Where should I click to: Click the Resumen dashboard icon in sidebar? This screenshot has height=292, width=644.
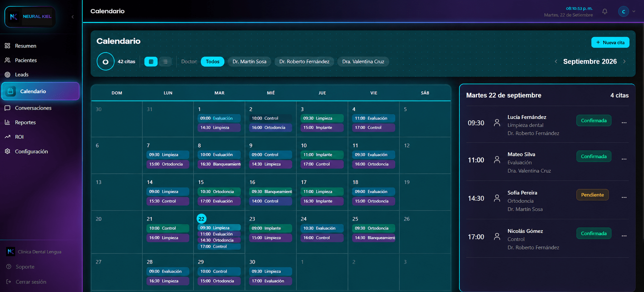click(x=7, y=46)
